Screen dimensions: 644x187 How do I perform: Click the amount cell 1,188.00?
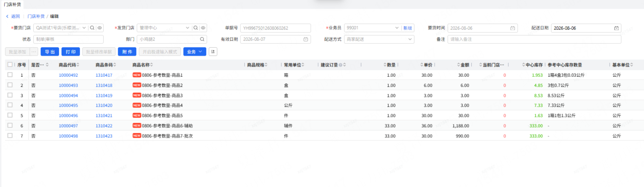pyautogui.click(x=461, y=126)
